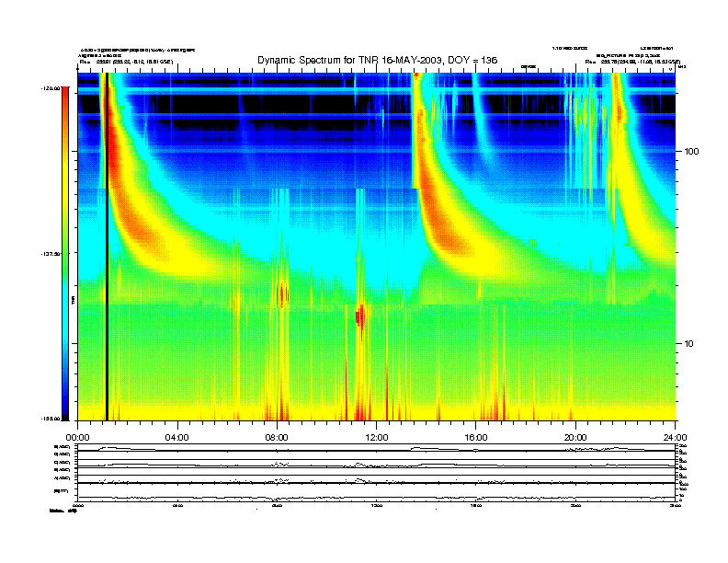
Task: Click the "10" frequency axis label
Action: (689, 344)
